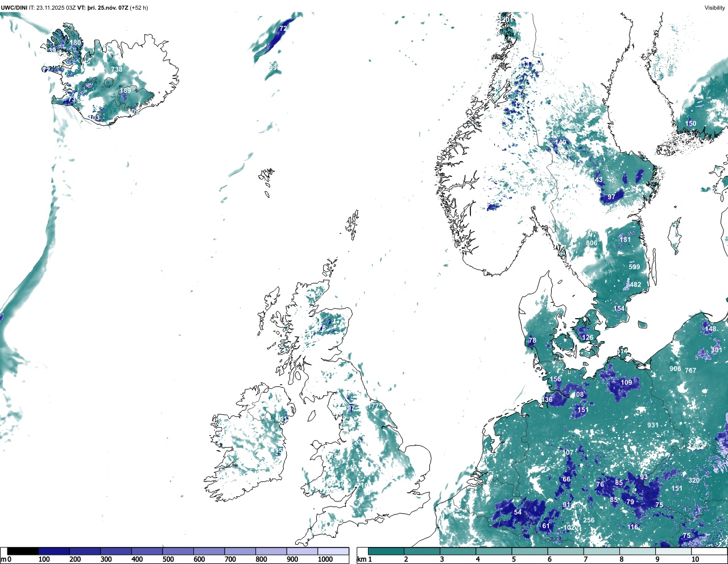Screen dimensions: 728x564
Task: Click the '66' value in western Germany
Action: [x=566, y=479]
